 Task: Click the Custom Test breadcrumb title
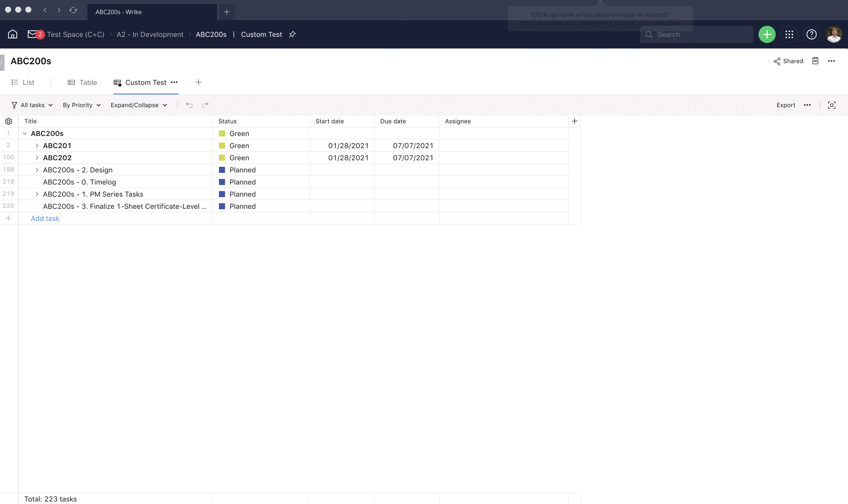261,34
